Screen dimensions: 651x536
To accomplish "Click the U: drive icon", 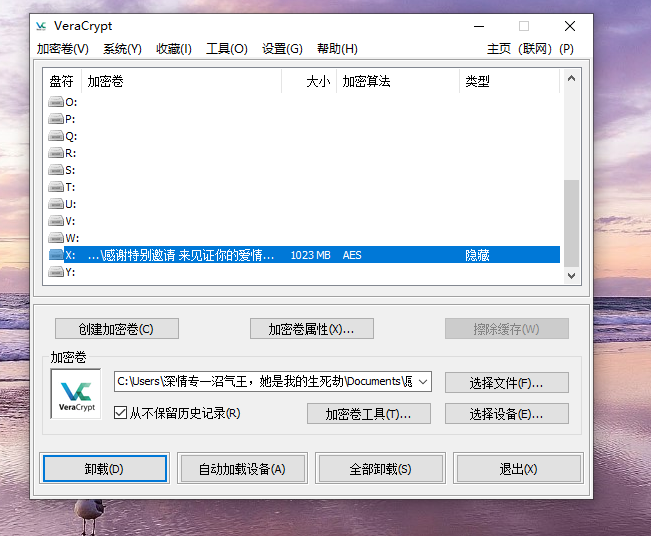I will click(56, 204).
